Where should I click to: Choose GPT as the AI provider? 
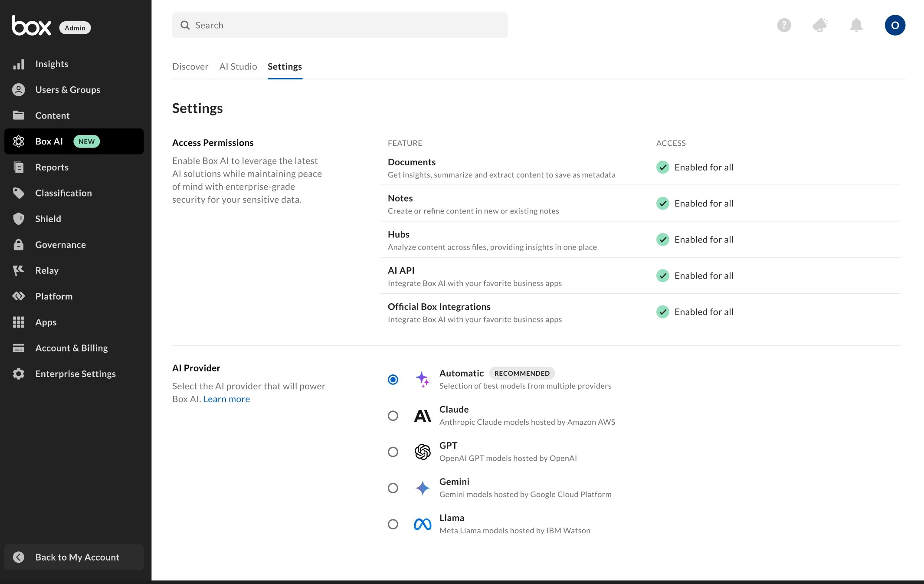click(393, 452)
